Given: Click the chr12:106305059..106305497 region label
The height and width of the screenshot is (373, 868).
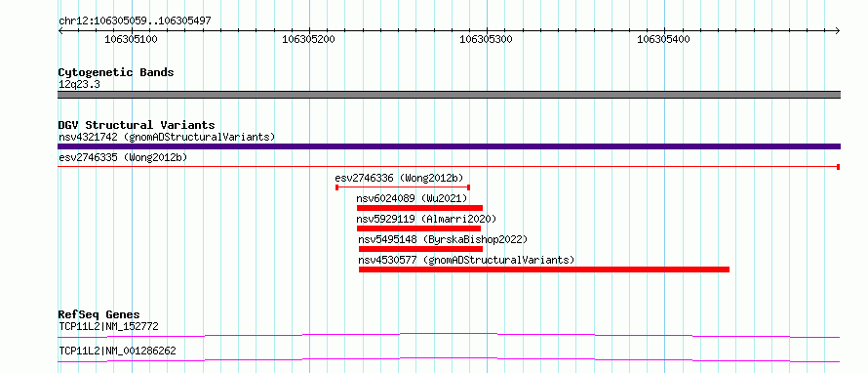Looking at the screenshot, I should (135, 21).
